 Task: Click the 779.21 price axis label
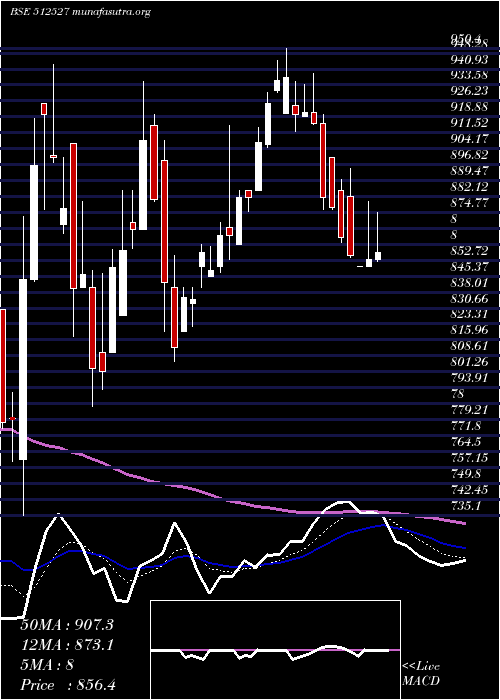coord(469,410)
